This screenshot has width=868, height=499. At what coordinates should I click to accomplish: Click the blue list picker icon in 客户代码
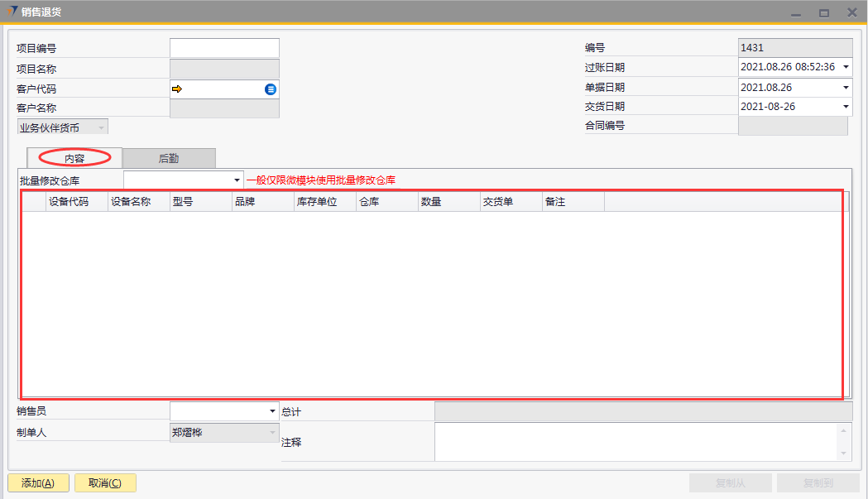[x=271, y=89]
